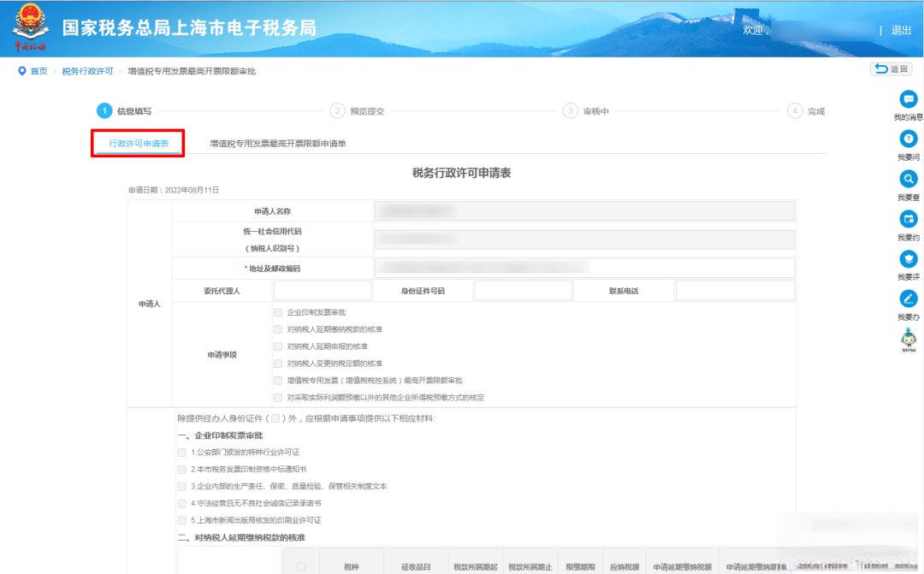Check 企业印制发票审批 under 申请事项
Image resolution: width=924 pixels, height=574 pixels.
tap(278, 313)
